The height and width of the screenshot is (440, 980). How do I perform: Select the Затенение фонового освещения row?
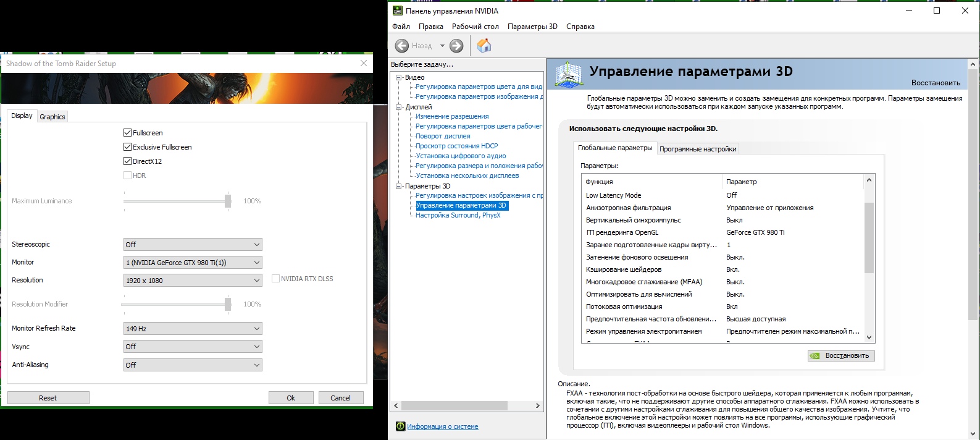pyautogui.click(x=722, y=257)
